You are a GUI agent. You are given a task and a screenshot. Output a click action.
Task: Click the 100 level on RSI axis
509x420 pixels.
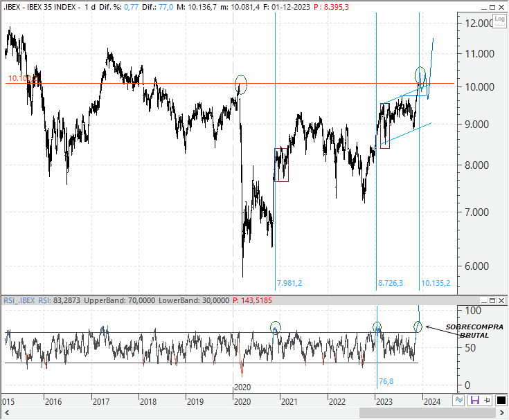tap(473, 311)
